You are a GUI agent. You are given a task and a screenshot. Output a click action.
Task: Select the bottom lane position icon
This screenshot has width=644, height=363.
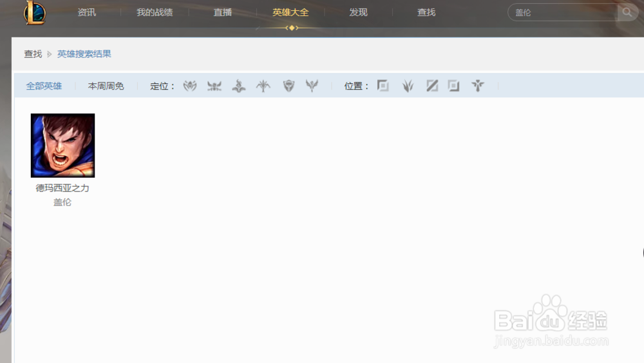(x=453, y=86)
